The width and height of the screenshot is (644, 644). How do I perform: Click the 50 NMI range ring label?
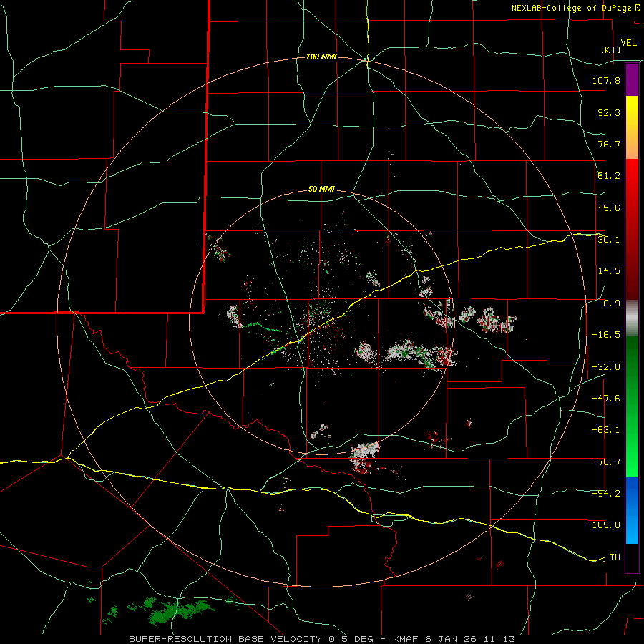pyautogui.click(x=321, y=190)
